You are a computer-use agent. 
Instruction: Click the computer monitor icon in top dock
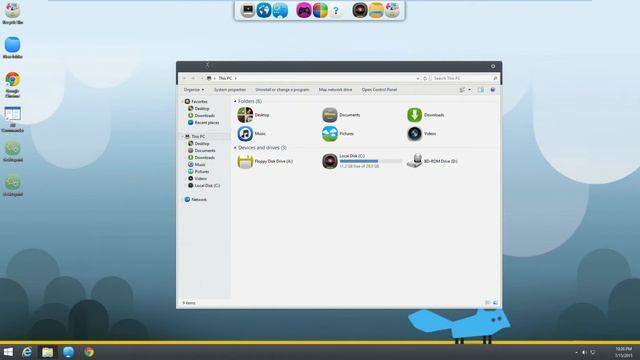click(x=248, y=10)
